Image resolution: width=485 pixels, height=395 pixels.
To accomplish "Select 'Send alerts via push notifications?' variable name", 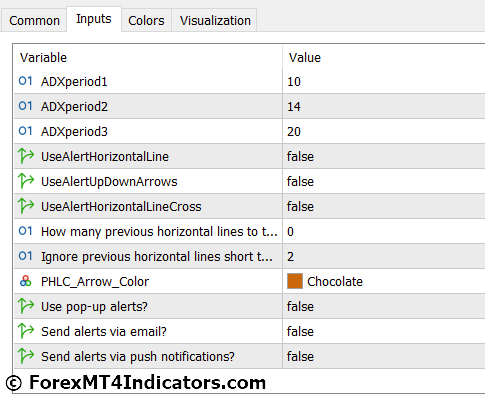I will coord(138,357).
